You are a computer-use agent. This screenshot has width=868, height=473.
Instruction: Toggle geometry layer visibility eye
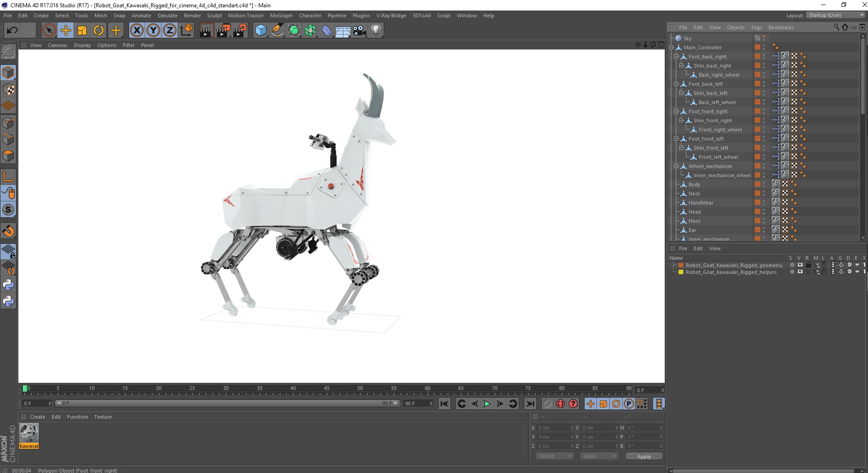pyautogui.click(x=800, y=265)
